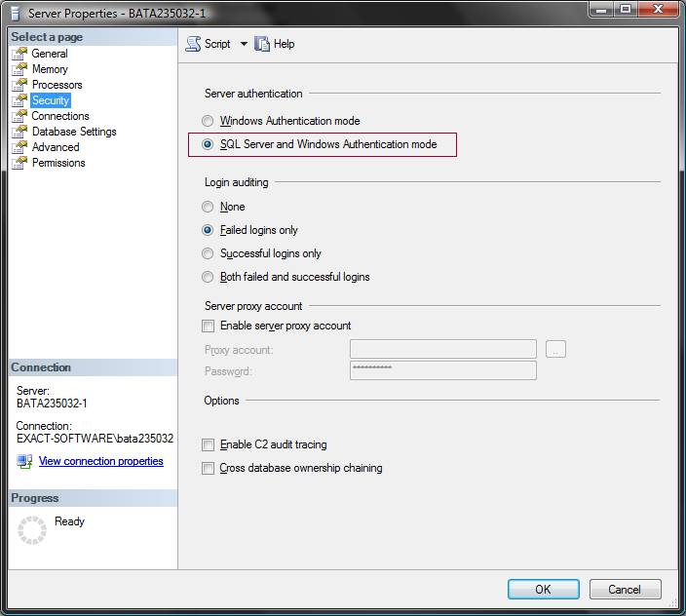The height and width of the screenshot is (616, 686).
Task: Expand the Script dropdown arrow
Action: 244,44
